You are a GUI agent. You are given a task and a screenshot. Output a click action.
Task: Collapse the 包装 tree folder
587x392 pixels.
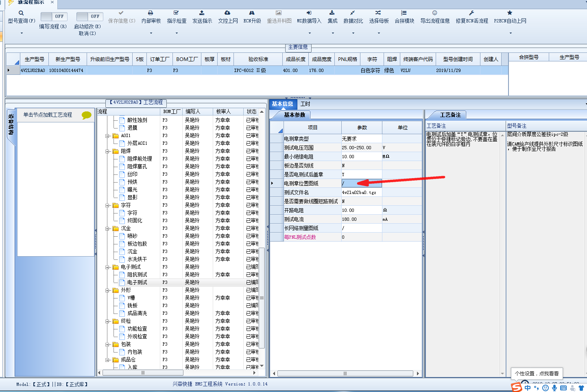pos(108,344)
